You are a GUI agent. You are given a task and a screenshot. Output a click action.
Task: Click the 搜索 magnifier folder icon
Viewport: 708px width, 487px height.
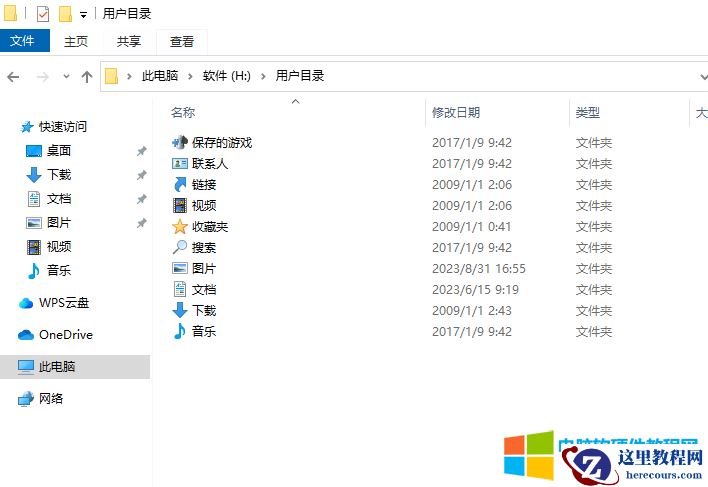(x=180, y=247)
